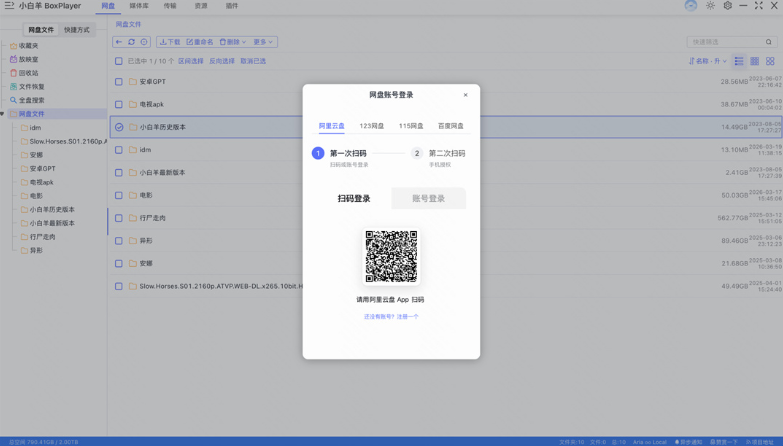Select the 百度网盘 tab in login dialog
The width and height of the screenshot is (783, 446).
point(450,126)
